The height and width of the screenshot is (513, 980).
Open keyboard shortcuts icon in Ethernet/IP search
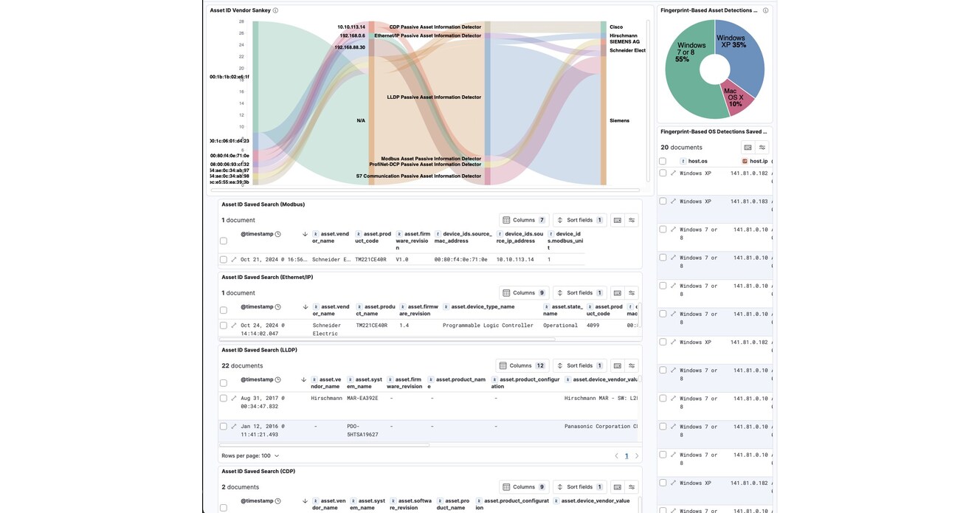(x=618, y=293)
